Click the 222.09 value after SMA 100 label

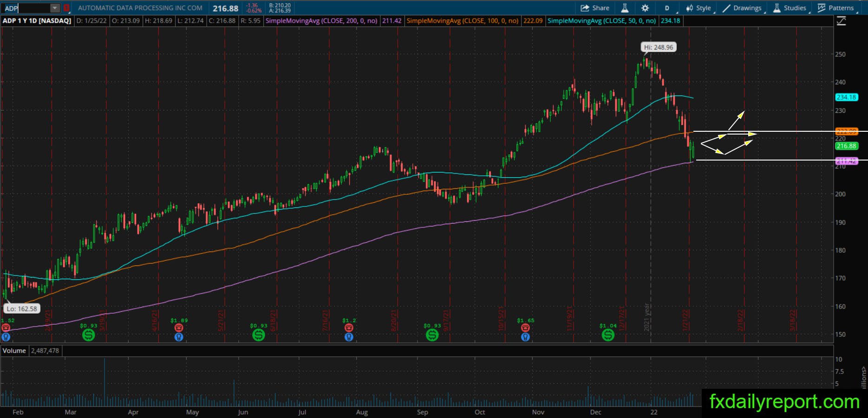[x=533, y=21]
